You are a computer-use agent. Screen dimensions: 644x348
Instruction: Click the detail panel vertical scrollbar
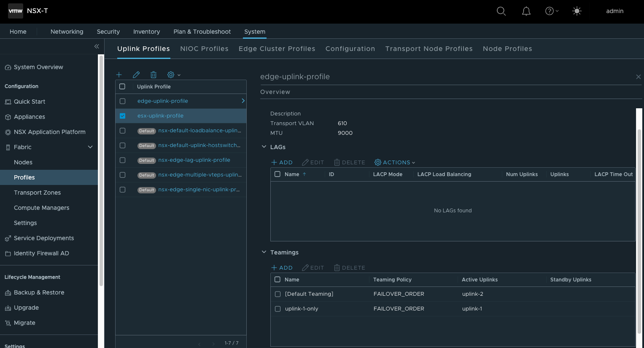[x=639, y=232]
